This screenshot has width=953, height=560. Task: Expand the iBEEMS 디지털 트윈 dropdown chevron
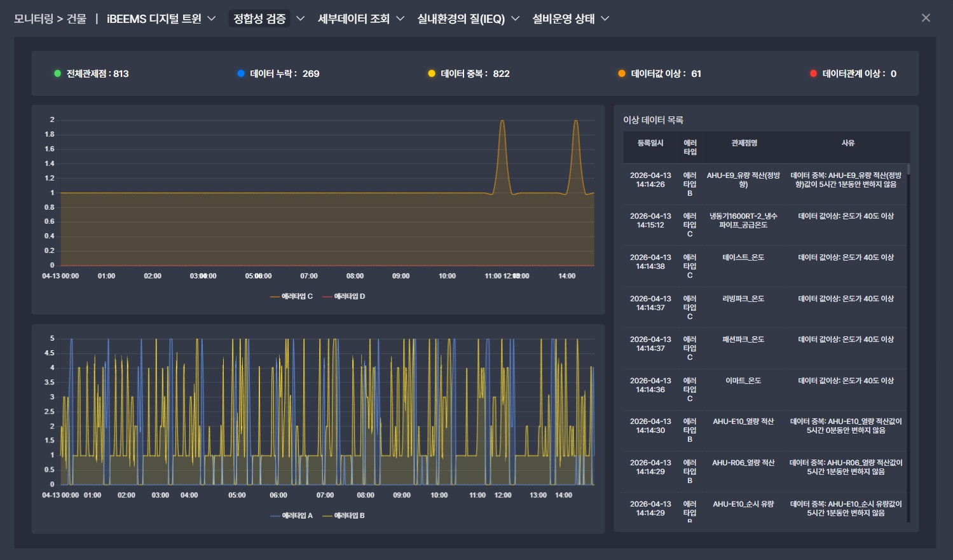point(212,18)
